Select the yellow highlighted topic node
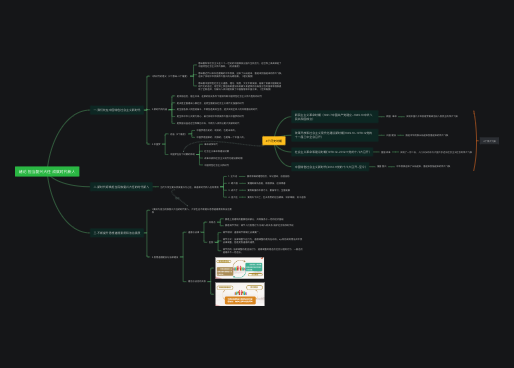Screen dimensions: 514x368 274,141
